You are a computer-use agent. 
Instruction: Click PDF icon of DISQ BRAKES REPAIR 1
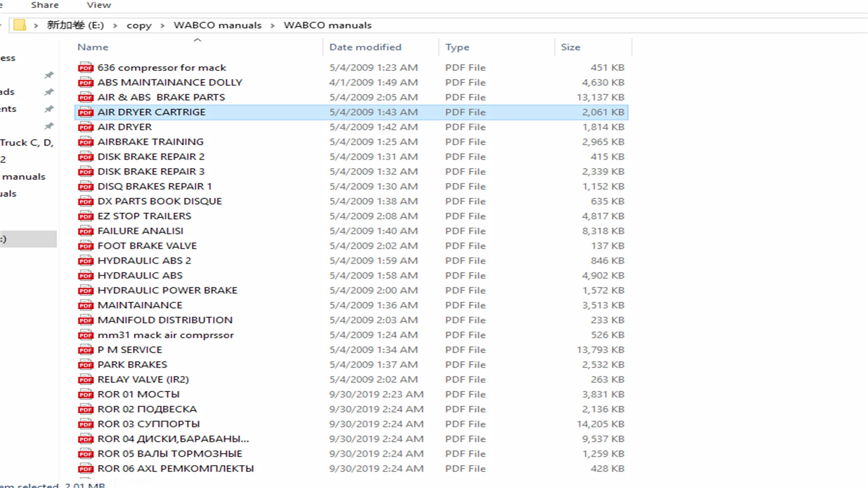pos(85,187)
